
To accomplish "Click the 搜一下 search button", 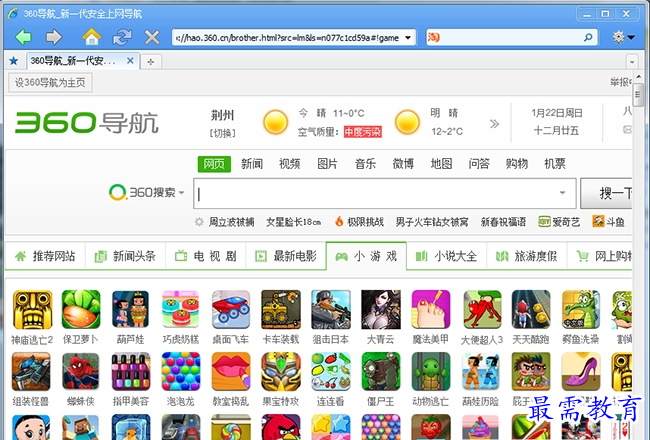I will [x=606, y=193].
